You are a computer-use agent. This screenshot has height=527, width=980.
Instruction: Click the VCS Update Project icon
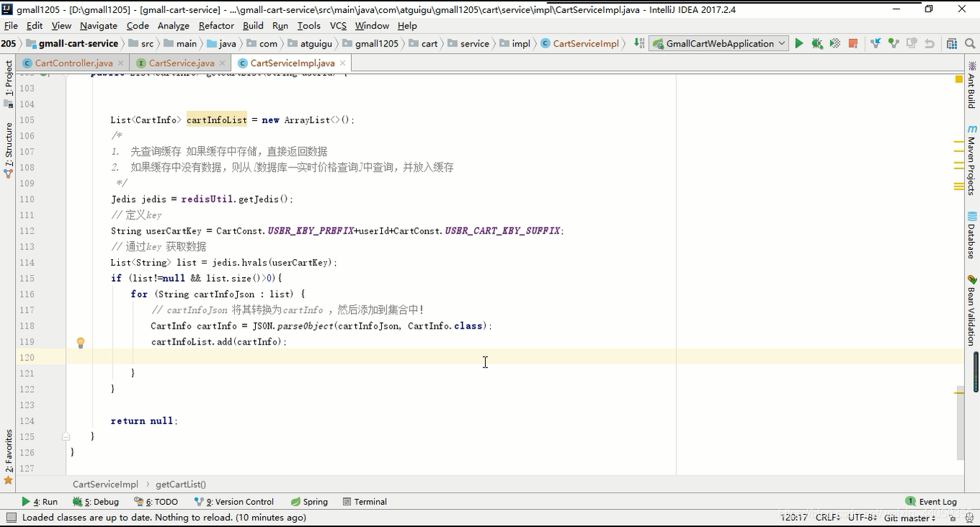point(875,44)
